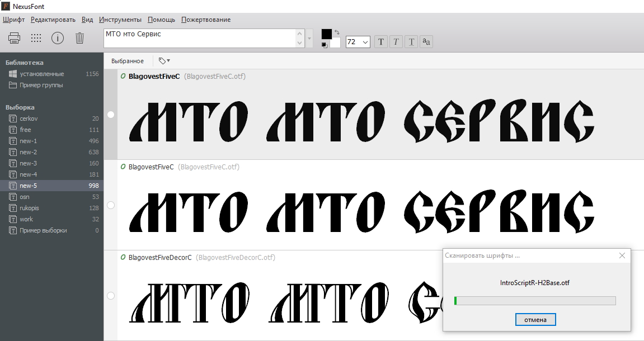Image resolution: width=644 pixels, height=341 pixels.
Task: Click second BlagovestFiveC font preview image
Action: [x=361, y=212]
